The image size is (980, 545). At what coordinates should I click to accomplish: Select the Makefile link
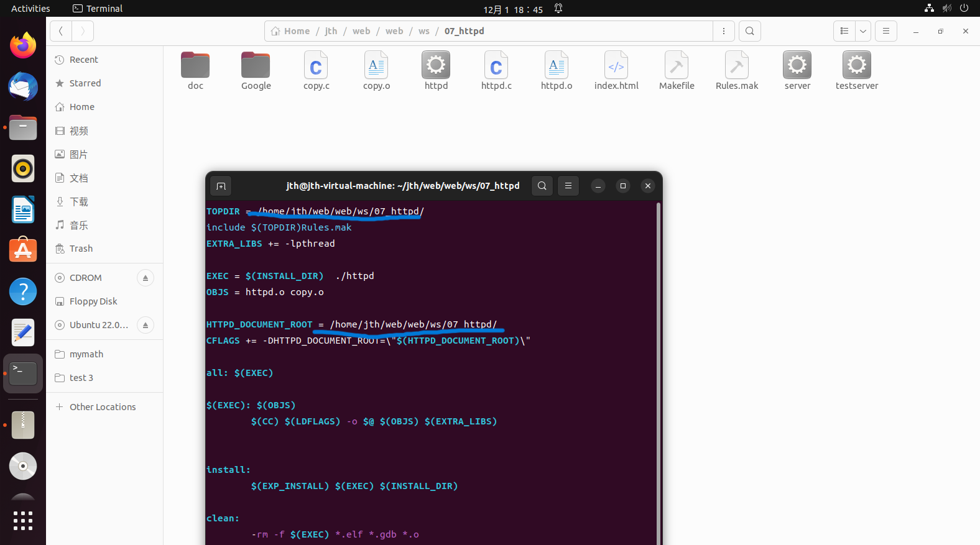coord(677,71)
